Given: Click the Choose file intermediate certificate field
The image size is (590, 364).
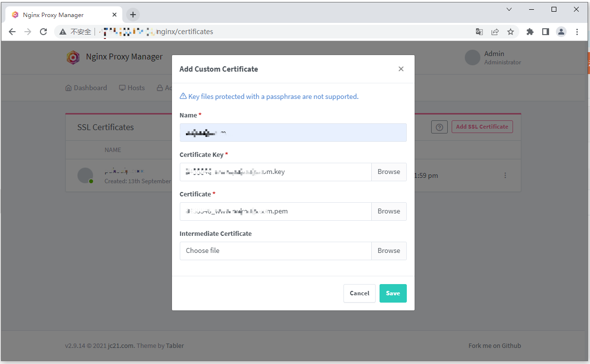Looking at the screenshot, I should tap(275, 251).
